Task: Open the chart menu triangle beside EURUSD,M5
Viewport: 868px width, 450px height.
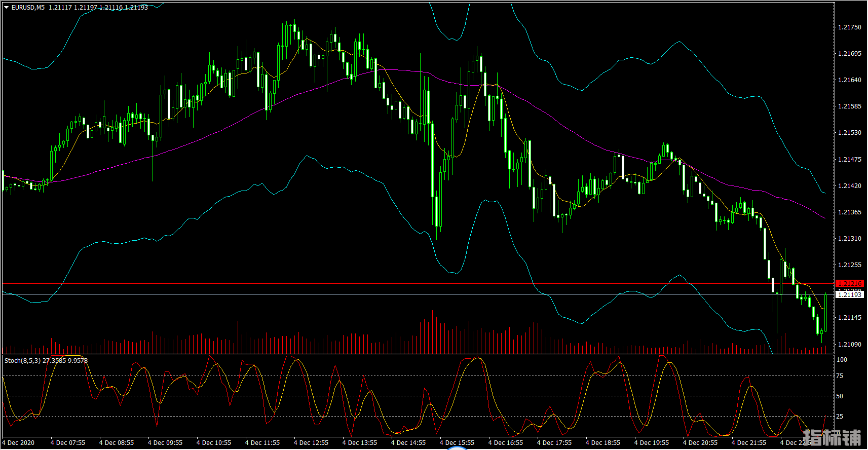Action: (7, 8)
